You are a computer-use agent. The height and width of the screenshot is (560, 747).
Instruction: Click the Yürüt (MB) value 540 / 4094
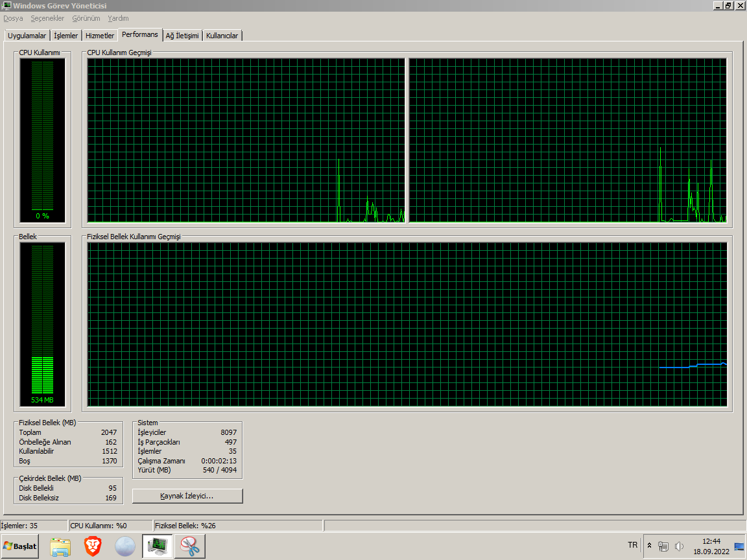(x=220, y=470)
